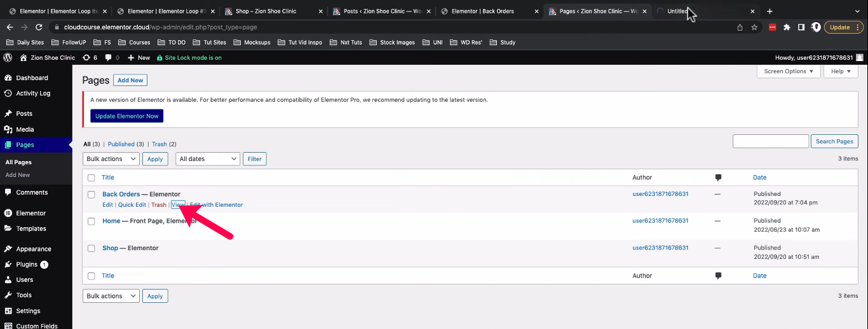Open the All dates filter dropdown
Image resolution: width=868 pixels, height=329 pixels.
208,158
